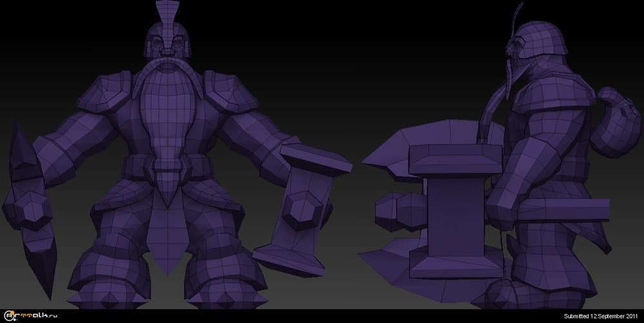Click the circular 'A' emblem in the Arttalk logo
Viewport: 644px width, 323px height.
point(9,316)
